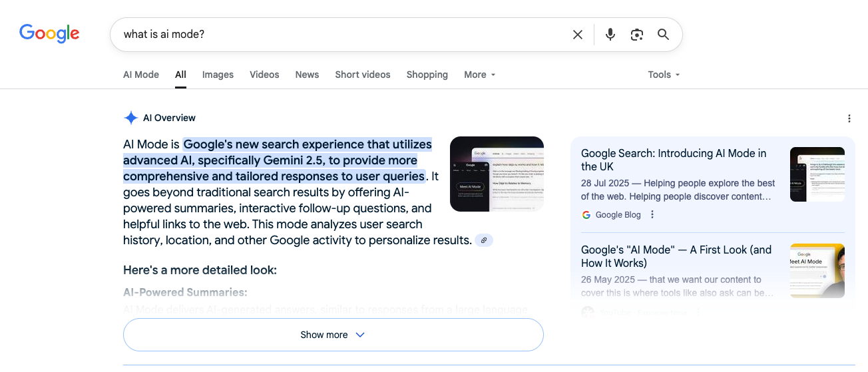Start voice search with the microphone icon
The image size is (868, 372).
tap(610, 35)
